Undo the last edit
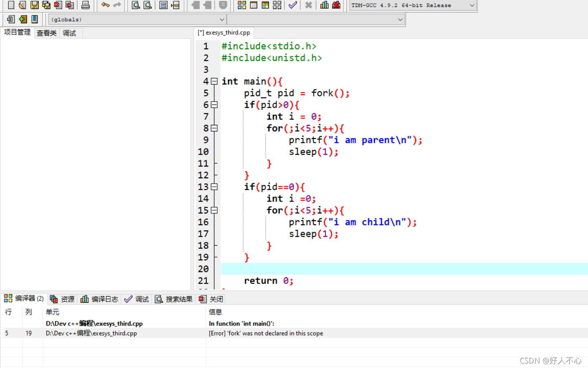 (106, 5)
